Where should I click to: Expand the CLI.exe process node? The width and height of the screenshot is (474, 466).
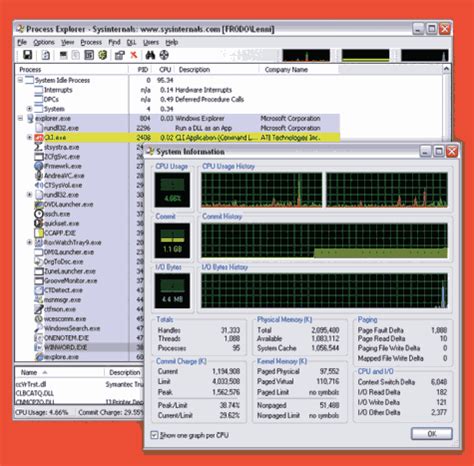pyautogui.click(x=29, y=137)
